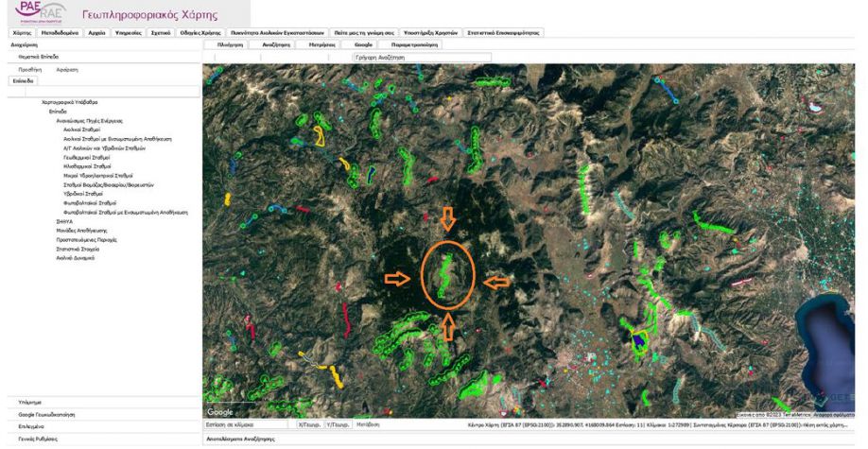Click the Κέντρο Χάρτη coordinates status text
This screenshot has width=868, height=449.
[658, 424]
